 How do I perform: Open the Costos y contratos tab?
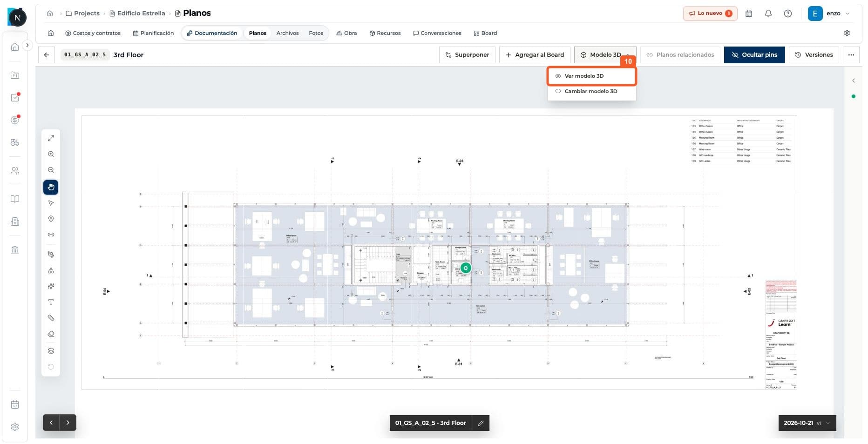[x=93, y=33]
